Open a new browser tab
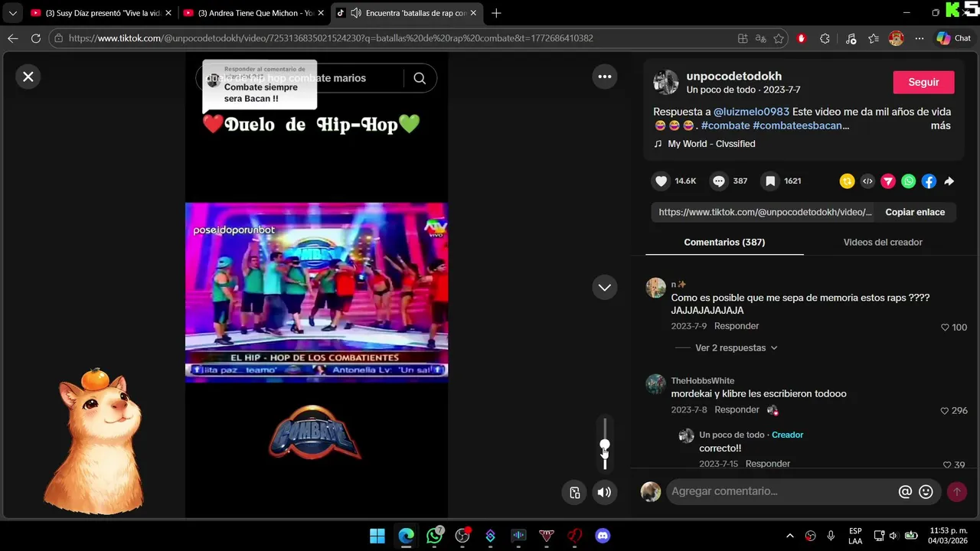This screenshot has width=980, height=551. 496,13
